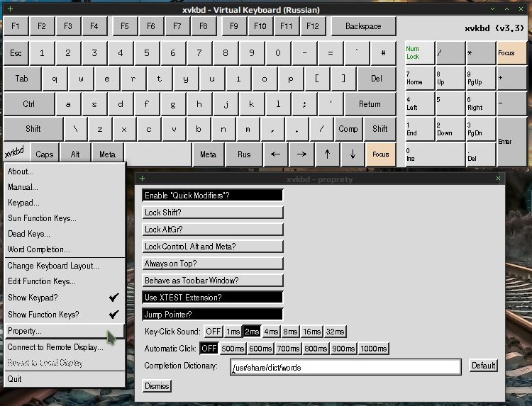Click the Dismiss button
The width and height of the screenshot is (532, 406).
click(157, 386)
